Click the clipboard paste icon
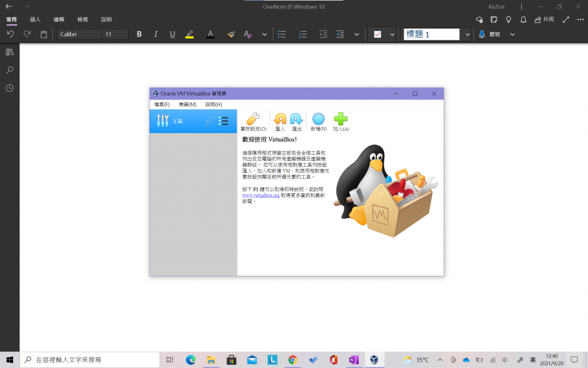588x368 pixels. coord(44,34)
